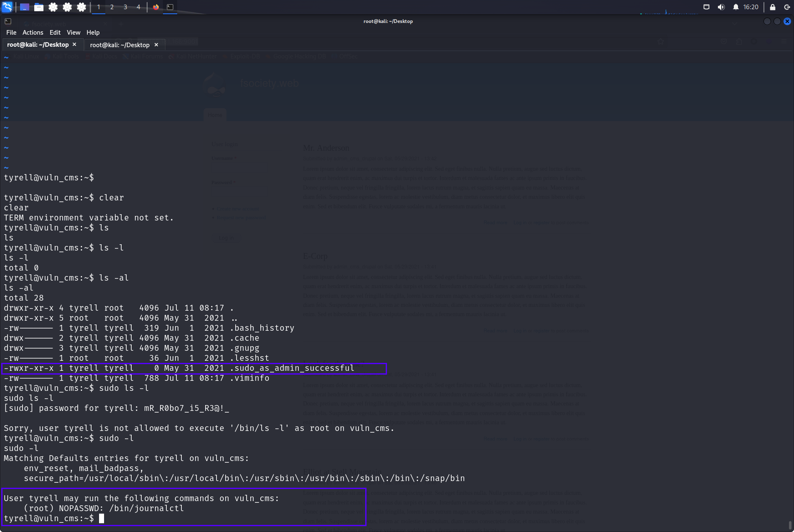Click the terminal window menu icon in titlebar
Viewport: 794px width, 532px height.
tap(8, 21)
